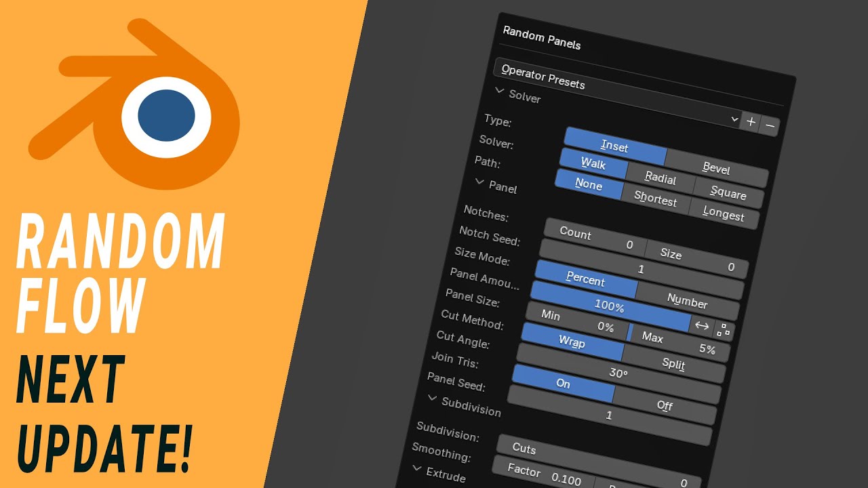Turn Join Tris Off
The image size is (868, 488).
[664, 405]
